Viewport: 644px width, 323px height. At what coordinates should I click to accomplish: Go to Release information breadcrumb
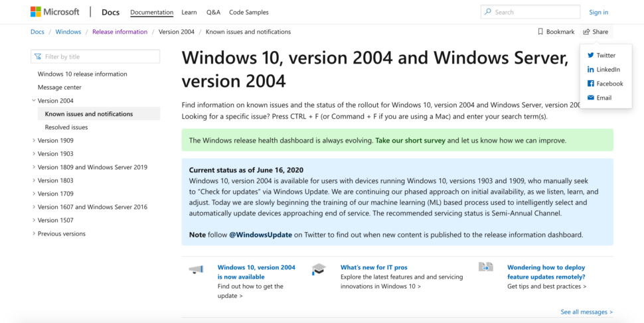click(x=120, y=32)
